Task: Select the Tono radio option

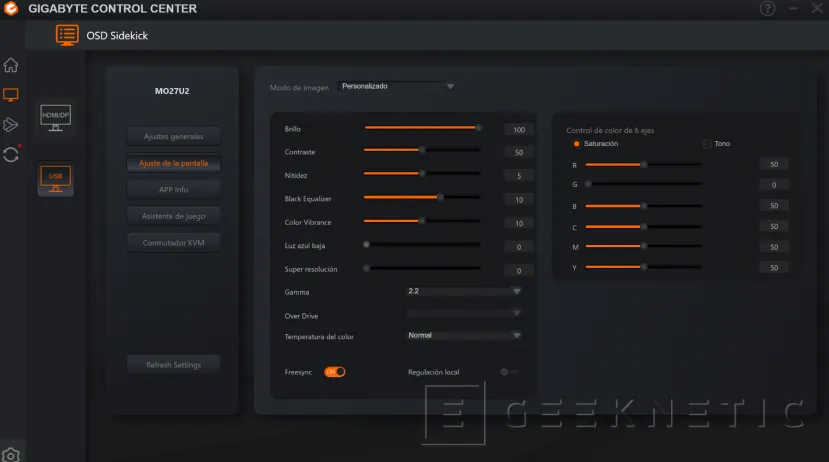Action: point(707,144)
